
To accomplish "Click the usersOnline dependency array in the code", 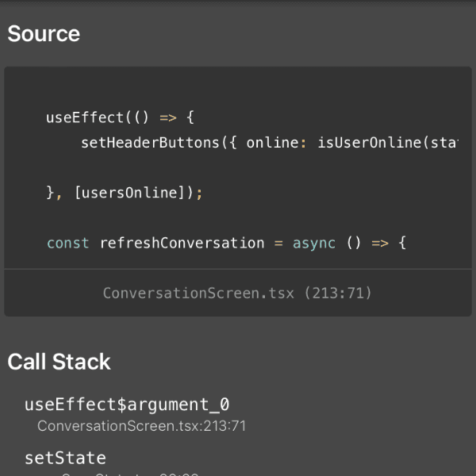I will (x=126, y=193).
